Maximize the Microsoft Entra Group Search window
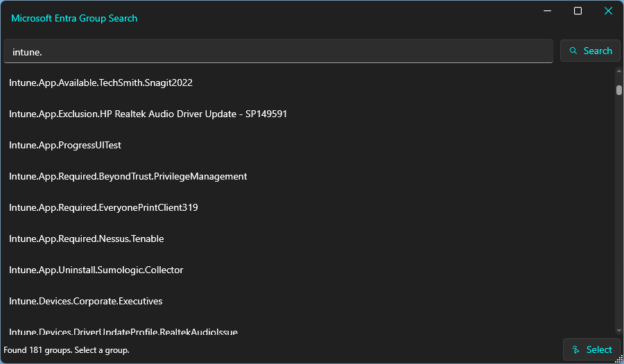 click(x=578, y=11)
